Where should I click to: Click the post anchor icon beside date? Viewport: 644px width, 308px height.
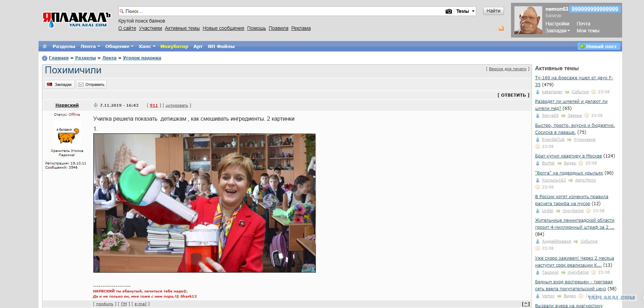pos(96,105)
